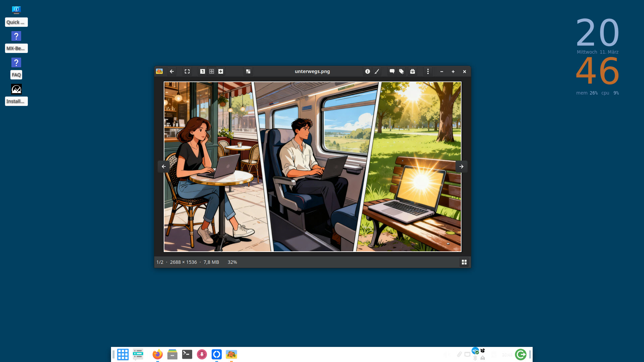Set zoom to actual size 1:1

[x=203, y=71]
